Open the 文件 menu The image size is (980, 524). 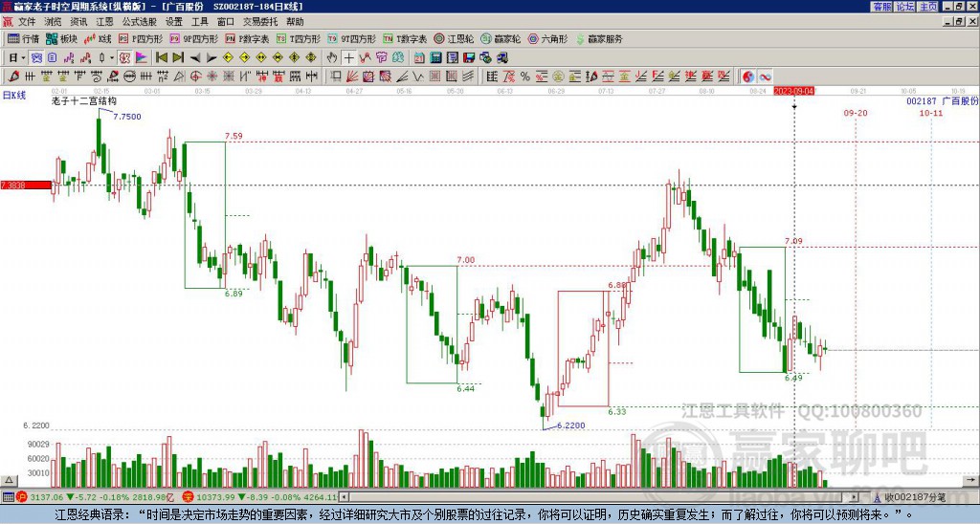(27, 22)
